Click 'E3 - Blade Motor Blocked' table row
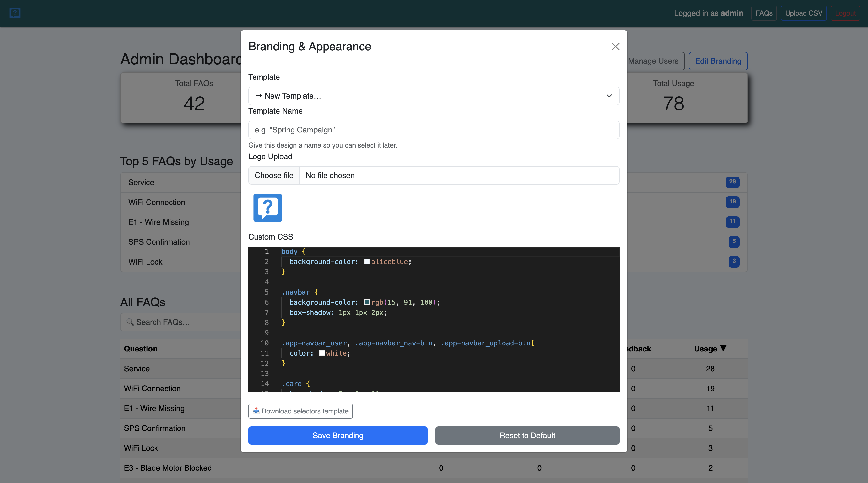The width and height of the screenshot is (868, 483). (168, 468)
